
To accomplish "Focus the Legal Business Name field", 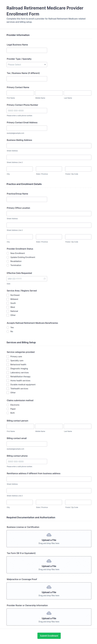I will pyautogui.click(x=27, y=50).
